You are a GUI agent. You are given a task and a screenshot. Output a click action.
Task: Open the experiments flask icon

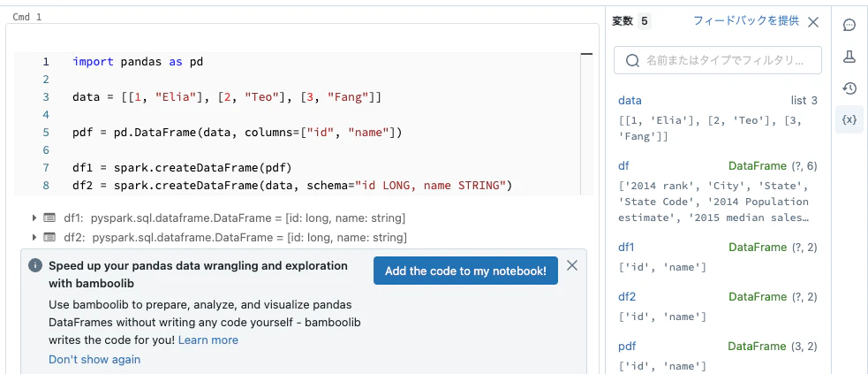click(x=849, y=57)
